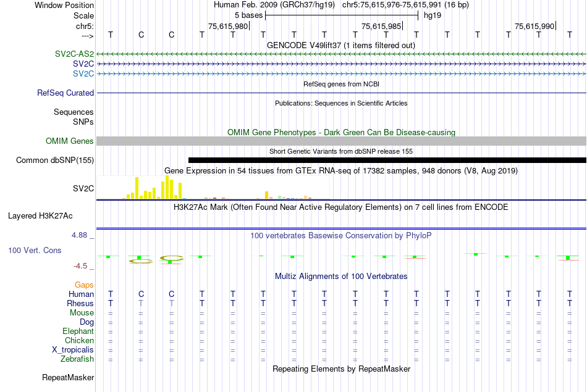
Task: Click the Elephant alignment row label
Action: pyautogui.click(x=78, y=331)
